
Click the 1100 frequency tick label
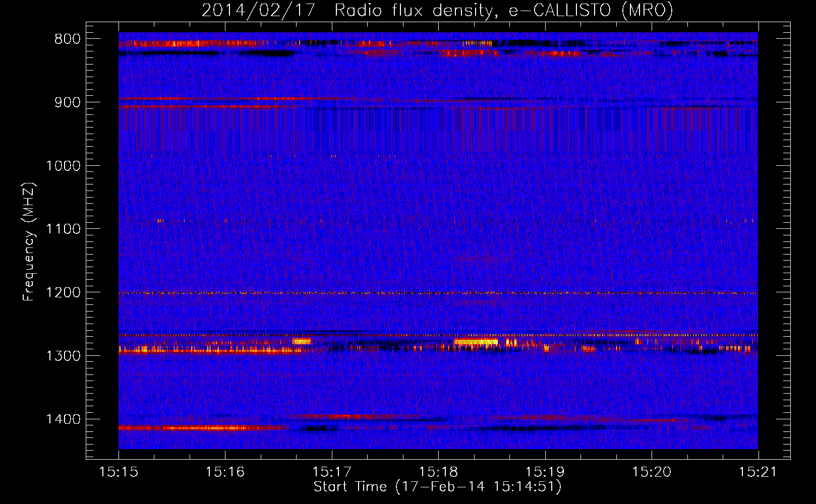pyautogui.click(x=63, y=229)
